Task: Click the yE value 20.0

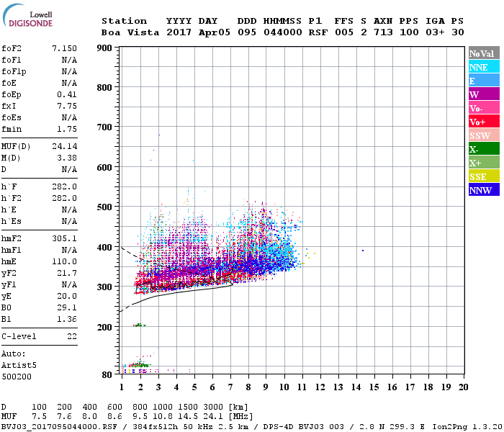Action: tap(67, 297)
